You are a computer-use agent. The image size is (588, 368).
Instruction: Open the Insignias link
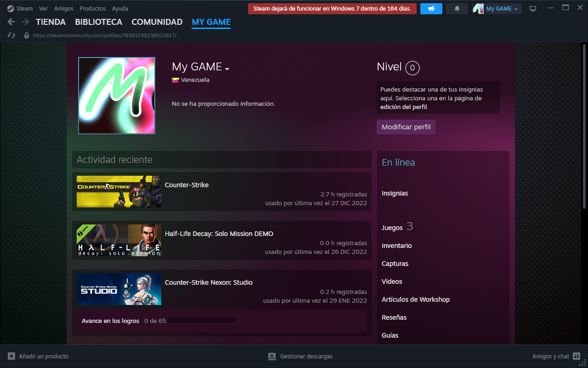pyautogui.click(x=395, y=193)
